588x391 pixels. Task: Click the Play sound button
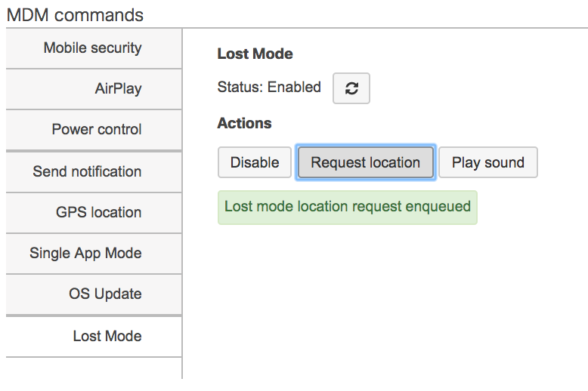(488, 162)
